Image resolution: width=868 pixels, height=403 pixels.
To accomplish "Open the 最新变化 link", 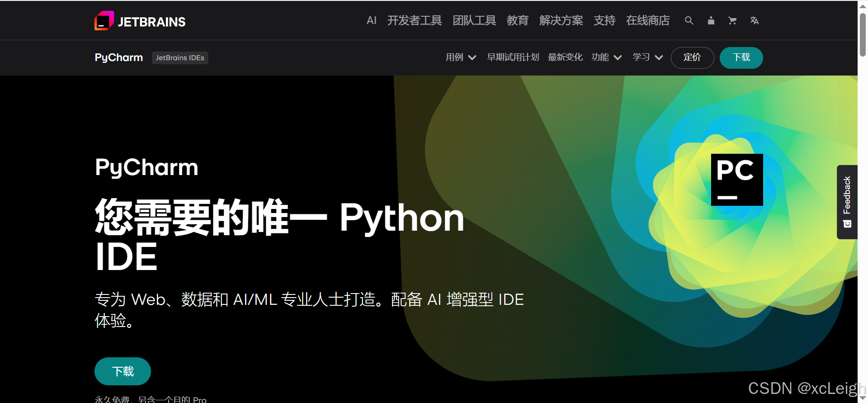I will [x=565, y=57].
